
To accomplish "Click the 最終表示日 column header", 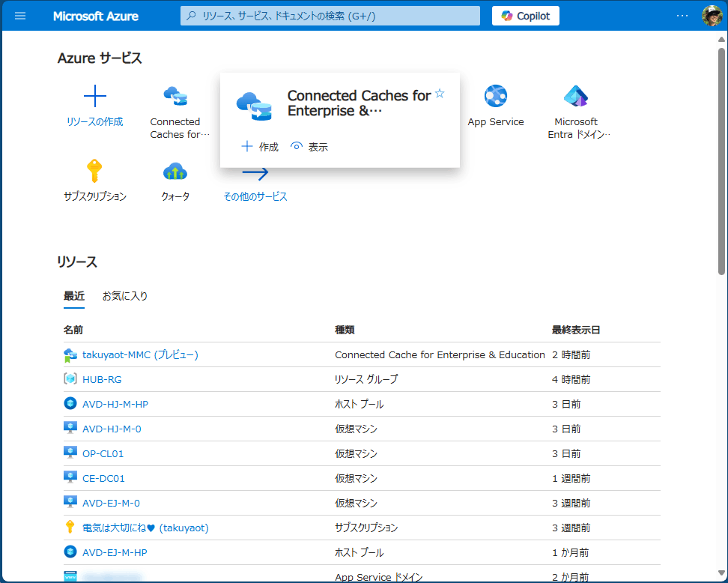I will click(x=576, y=330).
